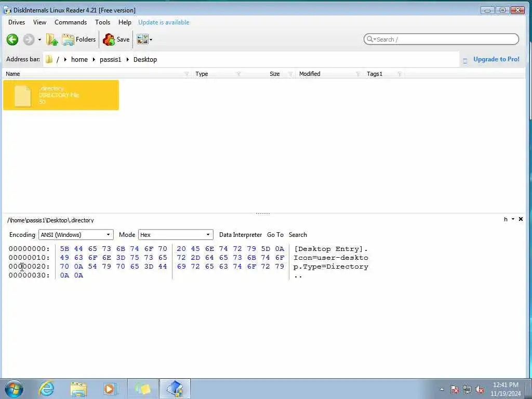Screen dimensions: 532x399
Task: Expand arrow before passis1 in address bar
Action: [94, 60]
